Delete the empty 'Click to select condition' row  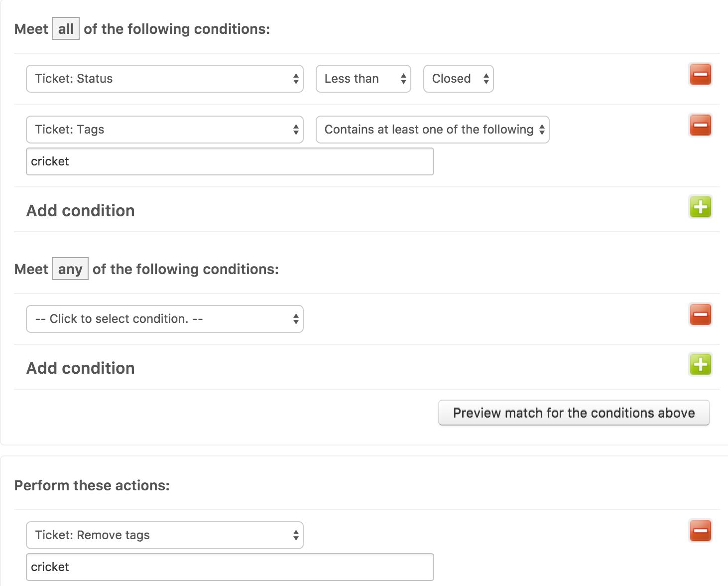[700, 315]
